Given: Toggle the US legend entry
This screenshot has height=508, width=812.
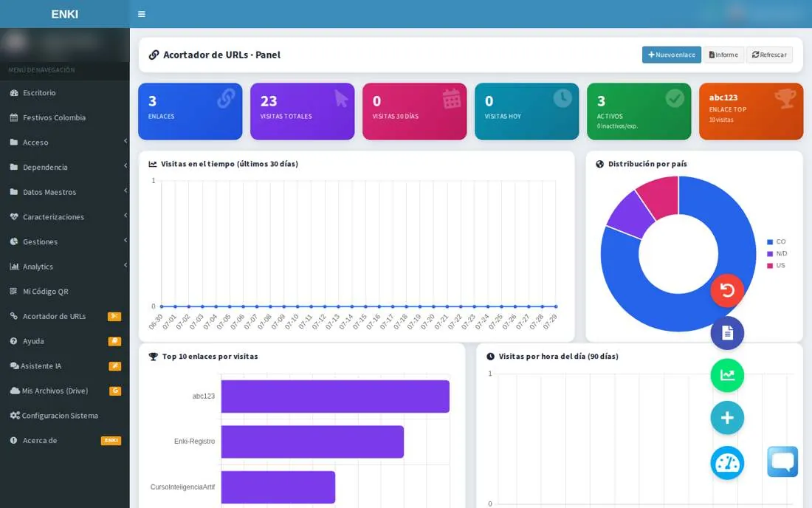Looking at the screenshot, I should point(777,266).
